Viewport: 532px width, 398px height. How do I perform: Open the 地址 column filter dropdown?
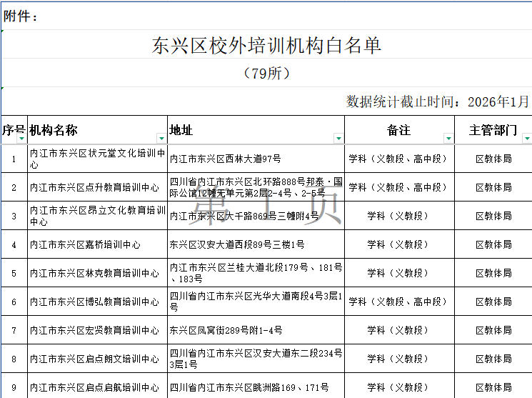[338, 138]
